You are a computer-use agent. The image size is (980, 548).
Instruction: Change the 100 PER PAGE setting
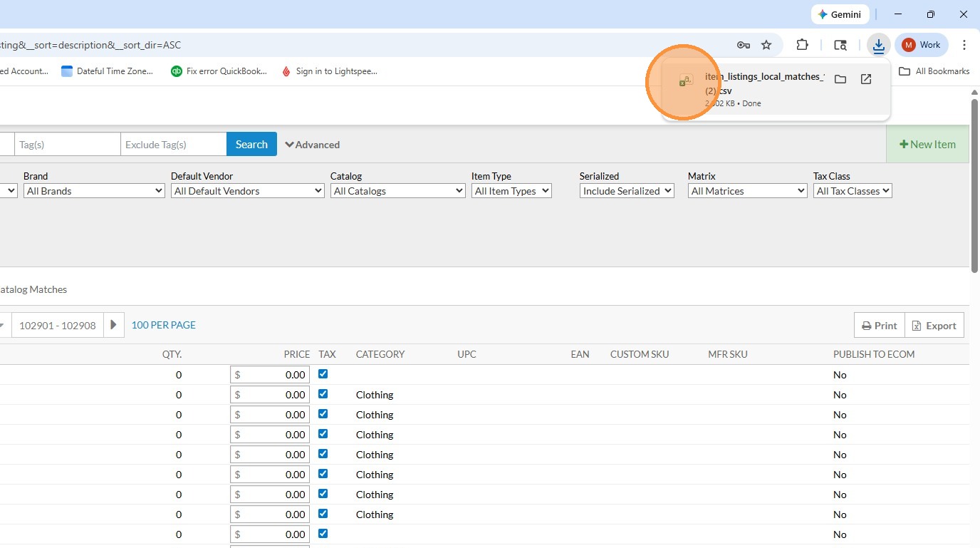tap(164, 325)
